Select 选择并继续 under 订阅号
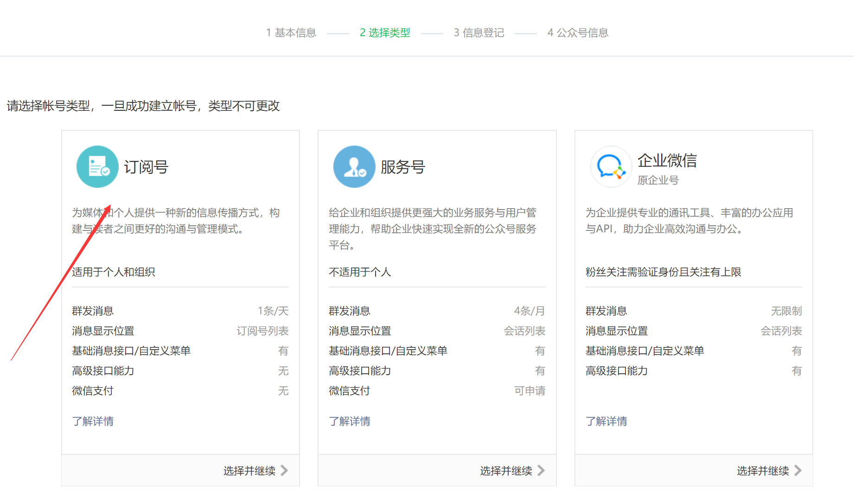The height and width of the screenshot is (504, 854). [249, 471]
